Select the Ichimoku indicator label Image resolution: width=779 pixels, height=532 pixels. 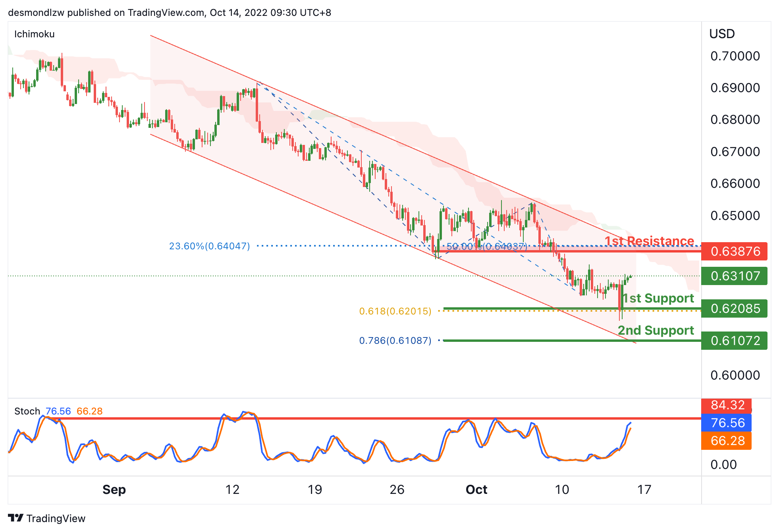click(x=35, y=34)
